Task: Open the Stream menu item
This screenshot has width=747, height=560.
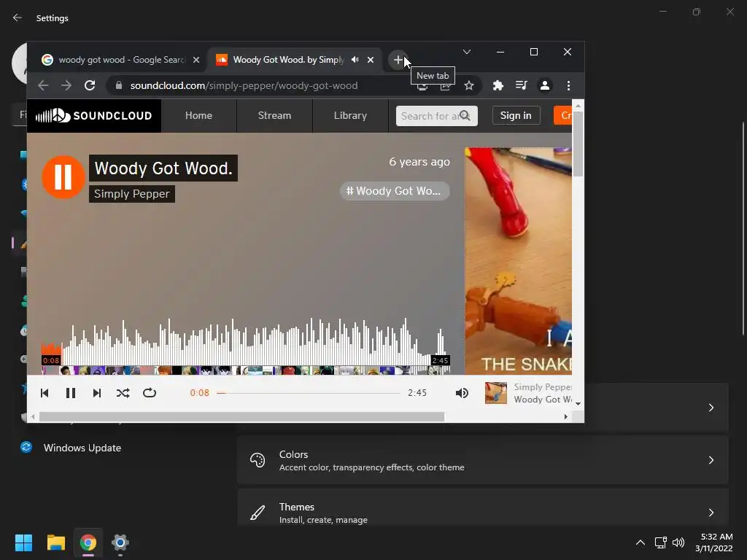Action: pos(274,116)
